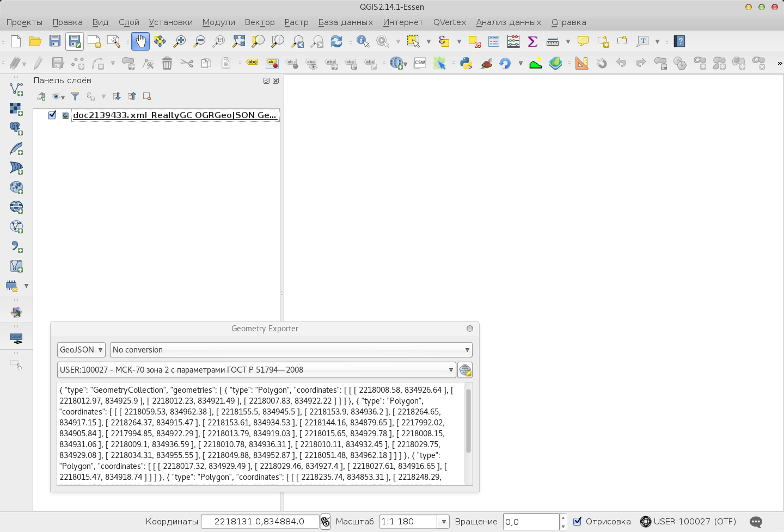The image size is (784, 532).
Task: Disable the Отрисовка rendering checkbox
Action: click(x=577, y=521)
